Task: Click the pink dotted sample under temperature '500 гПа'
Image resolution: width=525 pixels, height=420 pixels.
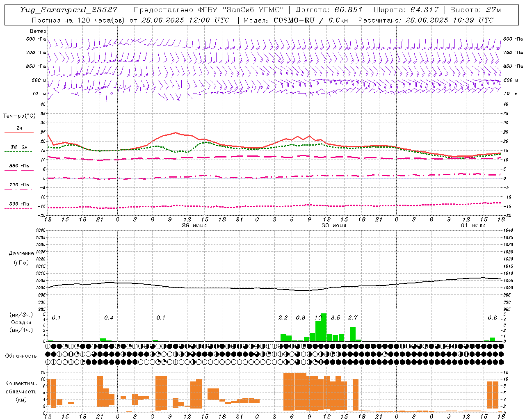Action: click(x=19, y=208)
